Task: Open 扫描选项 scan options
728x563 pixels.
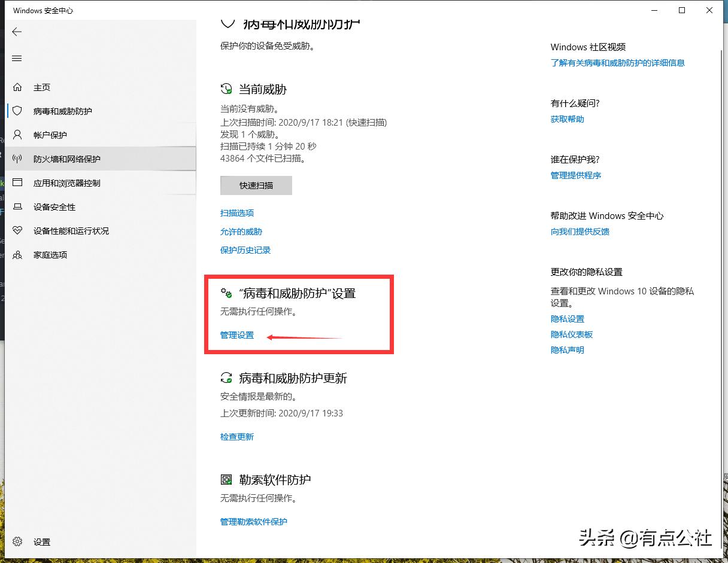Action: click(x=237, y=213)
